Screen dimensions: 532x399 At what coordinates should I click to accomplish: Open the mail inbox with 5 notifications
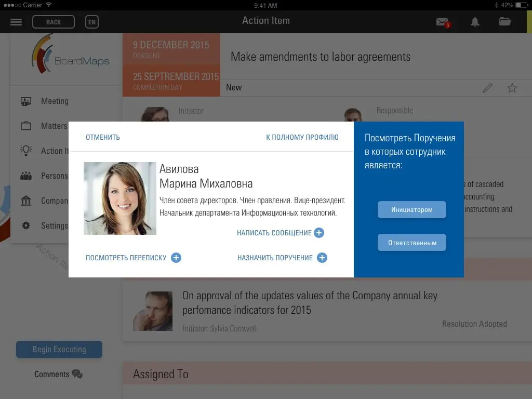click(443, 23)
